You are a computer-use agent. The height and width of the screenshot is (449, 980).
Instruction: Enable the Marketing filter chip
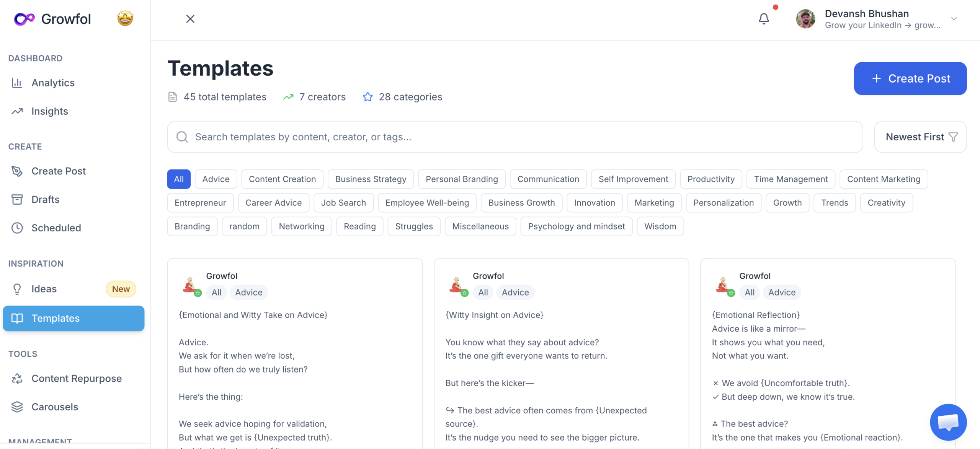click(654, 203)
